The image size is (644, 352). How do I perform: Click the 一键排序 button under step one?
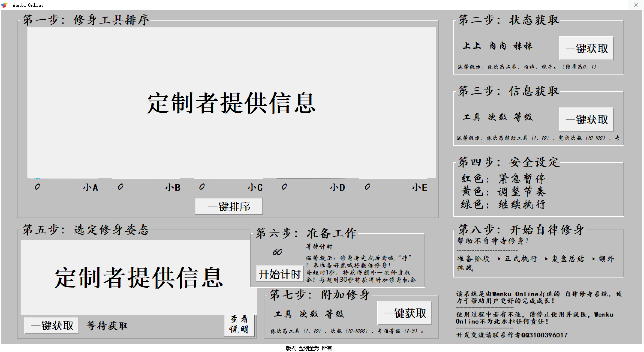(229, 206)
